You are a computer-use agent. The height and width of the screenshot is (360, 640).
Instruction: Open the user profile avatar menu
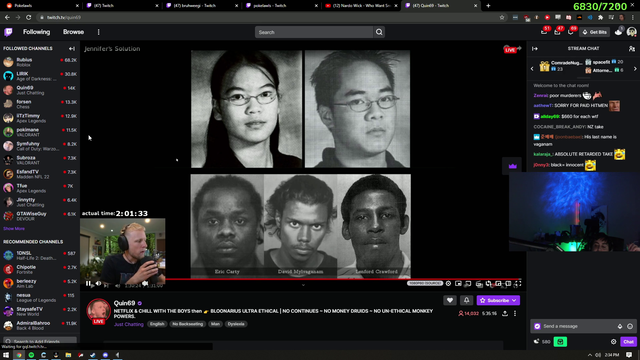(x=631, y=32)
